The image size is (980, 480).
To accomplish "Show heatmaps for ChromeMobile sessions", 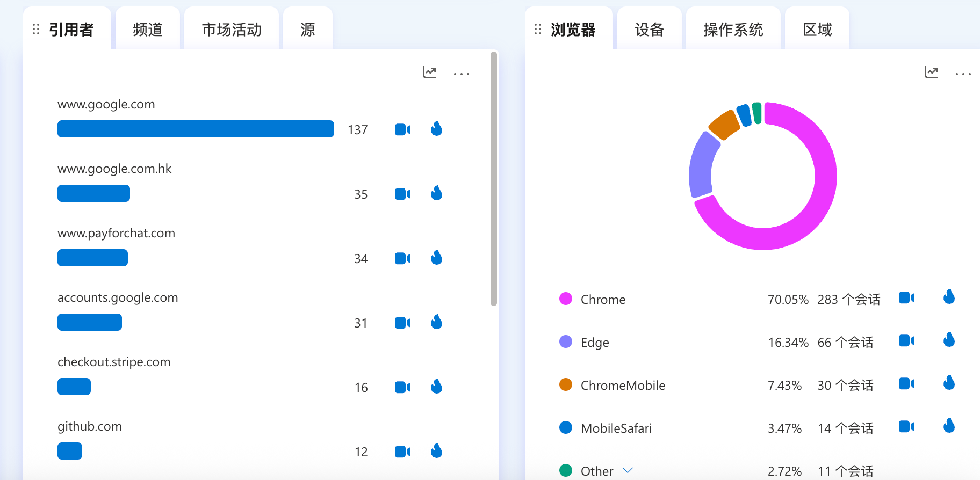I will click(x=949, y=383).
